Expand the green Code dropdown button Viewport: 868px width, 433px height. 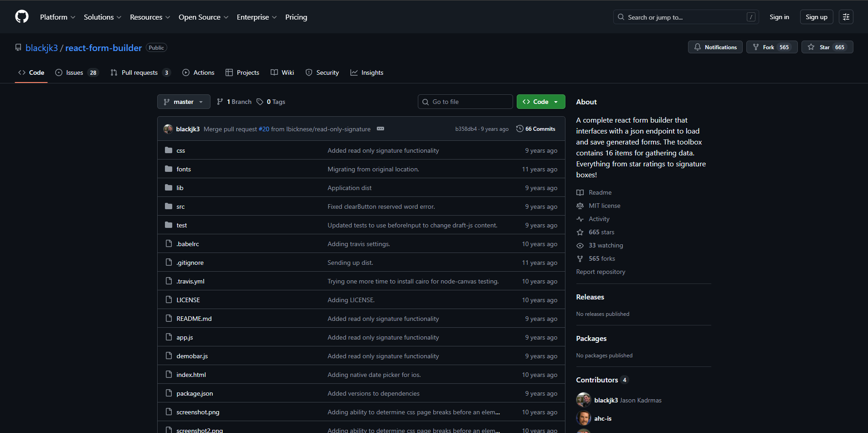click(541, 102)
